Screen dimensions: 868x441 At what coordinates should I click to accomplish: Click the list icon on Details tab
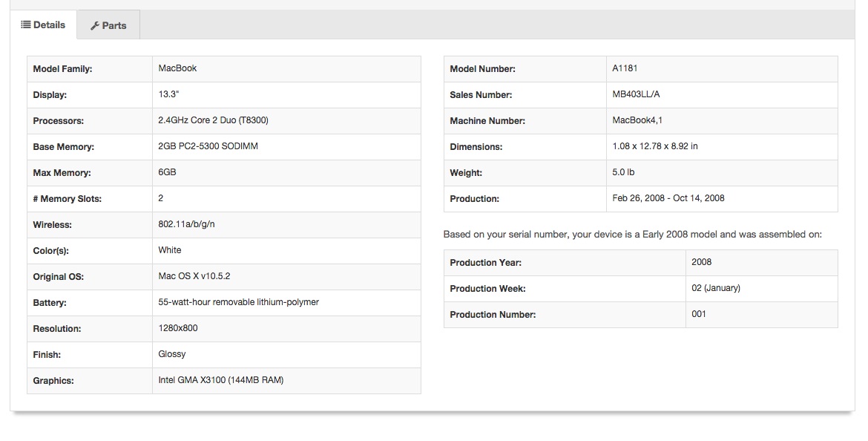25,24
